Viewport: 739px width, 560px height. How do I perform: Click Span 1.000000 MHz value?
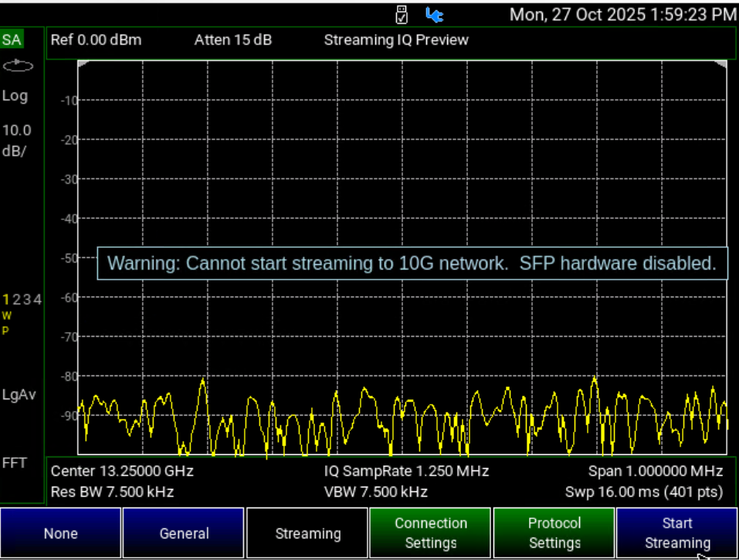pyautogui.click(x=656, y=471)
